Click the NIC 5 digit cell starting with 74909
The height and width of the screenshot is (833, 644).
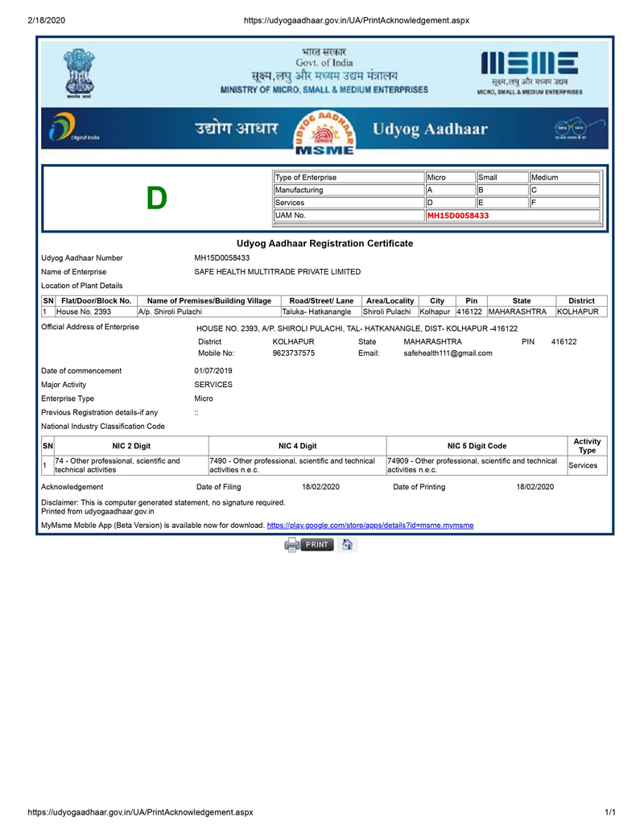[477, 465]
